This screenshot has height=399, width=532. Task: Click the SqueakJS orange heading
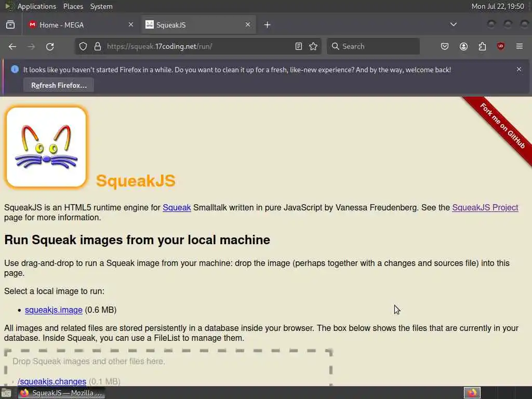pyautogui.click(x=136, y=181)
